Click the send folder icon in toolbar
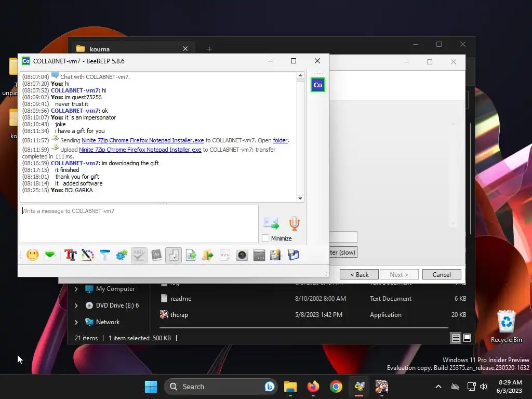 coord(208,255)
